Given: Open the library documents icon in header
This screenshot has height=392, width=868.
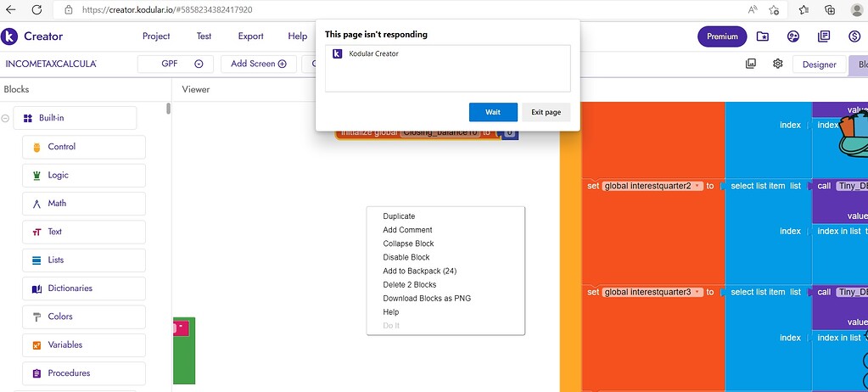Looking at the screenshot, I should 824,36.
